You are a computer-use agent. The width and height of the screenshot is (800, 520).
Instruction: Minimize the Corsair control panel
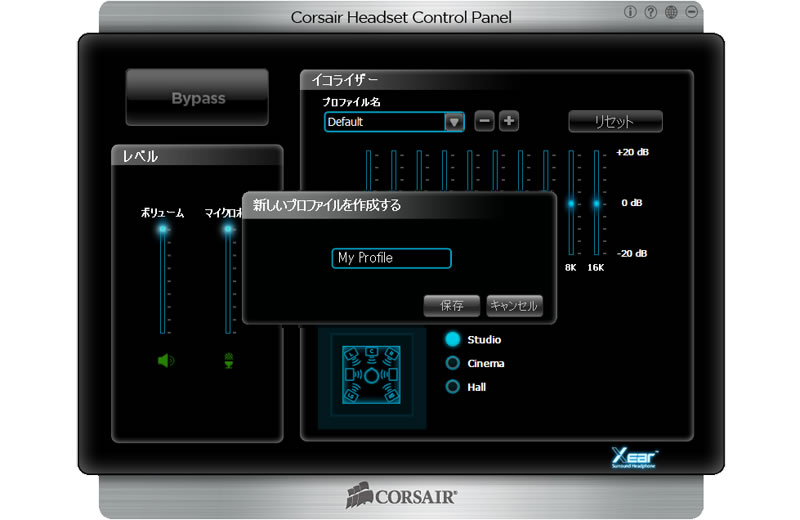coord(691,11)
